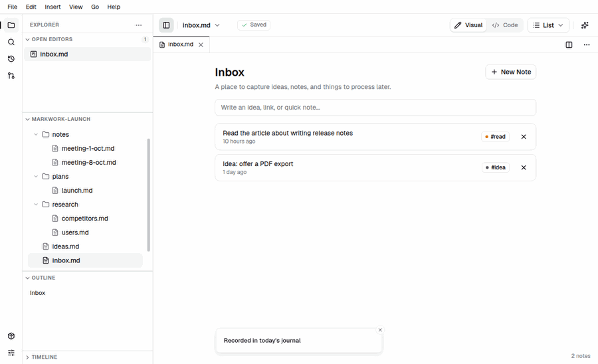Collapse the research folder chevron
The width and height of the screenshot is (598, 364).
pyautogui.click(x=36, y=205)
